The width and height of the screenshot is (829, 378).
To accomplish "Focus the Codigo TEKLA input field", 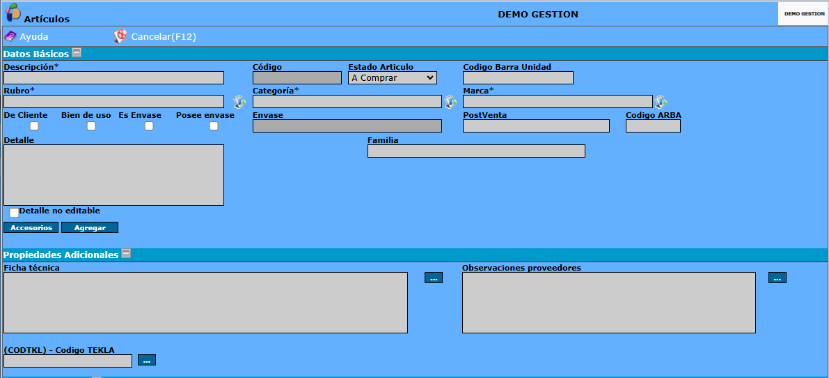I will coord(68,361).
